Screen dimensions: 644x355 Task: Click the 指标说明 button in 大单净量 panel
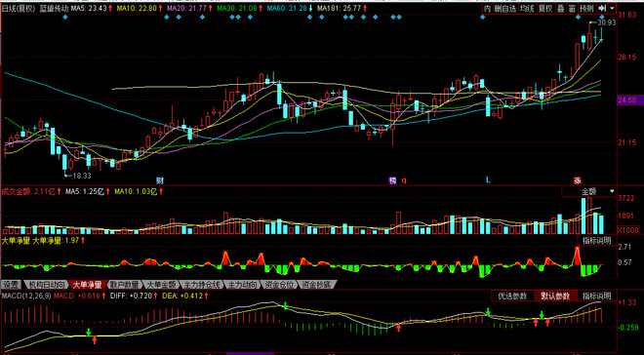click(x=597, y=240)
